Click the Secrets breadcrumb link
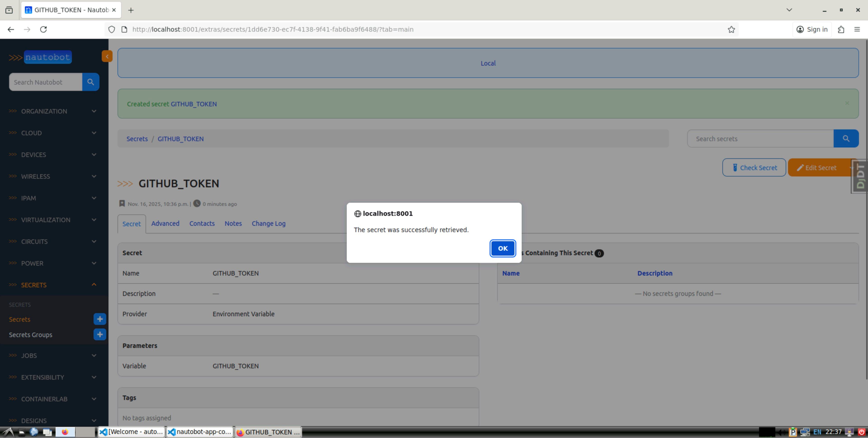The height and width of the screenshot is (438, 868). point(137,139)
